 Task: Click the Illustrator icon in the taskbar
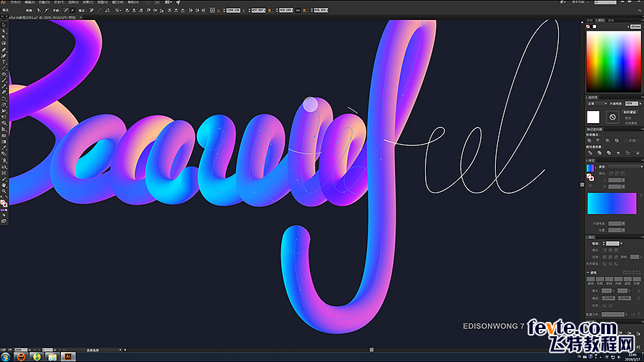[68, 357]
